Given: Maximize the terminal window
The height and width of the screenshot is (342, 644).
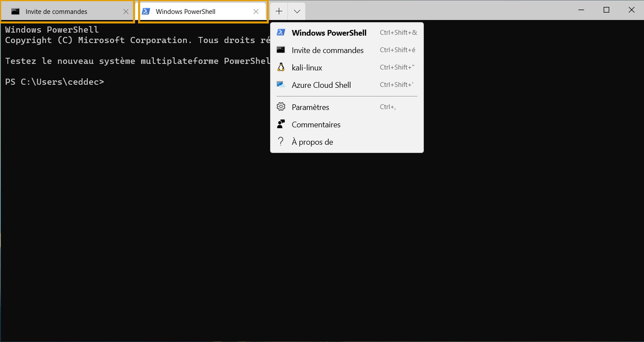Looking at the screenshot, I should click(607, 10).
